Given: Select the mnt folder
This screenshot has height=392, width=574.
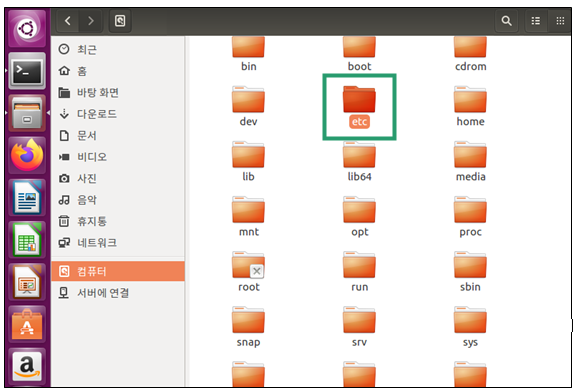Looking at the screenshot, I should tap(248, 217).
